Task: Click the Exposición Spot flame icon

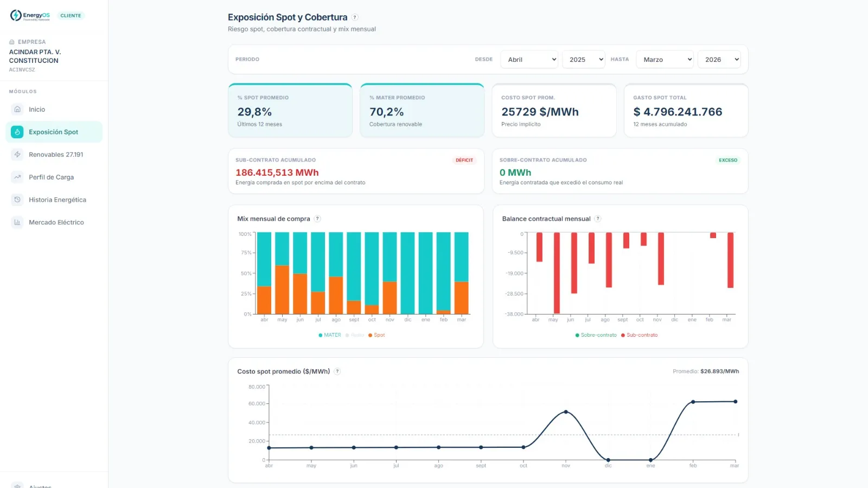Action: pyautogui.click(x=17, y=132)
